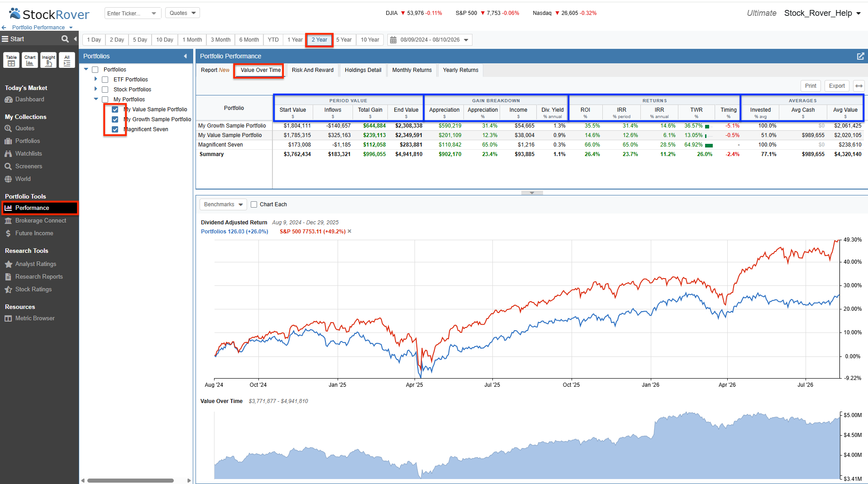Screen dimensions: 868x484
Task: Open the Portfolio Performance breadcrumb dropdown arrow
Action: coord(71,28)
